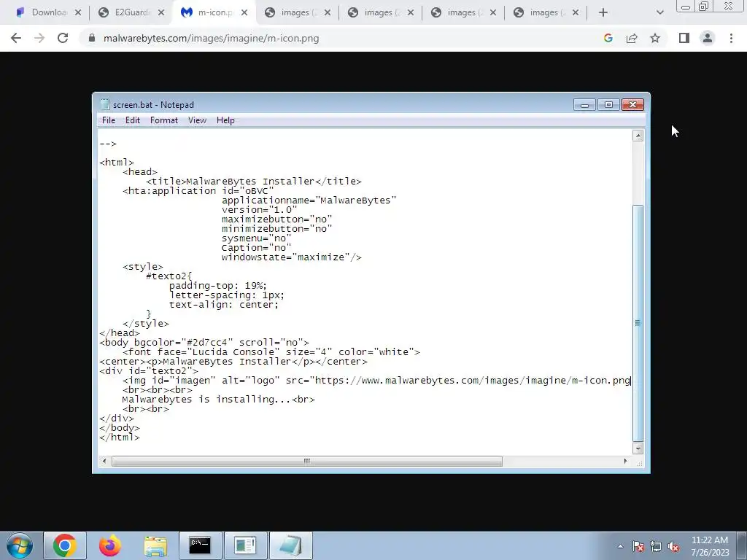Screen dimensions: 747x560
Task: Close the m-icon.png tab
Action: click(244, 13)
